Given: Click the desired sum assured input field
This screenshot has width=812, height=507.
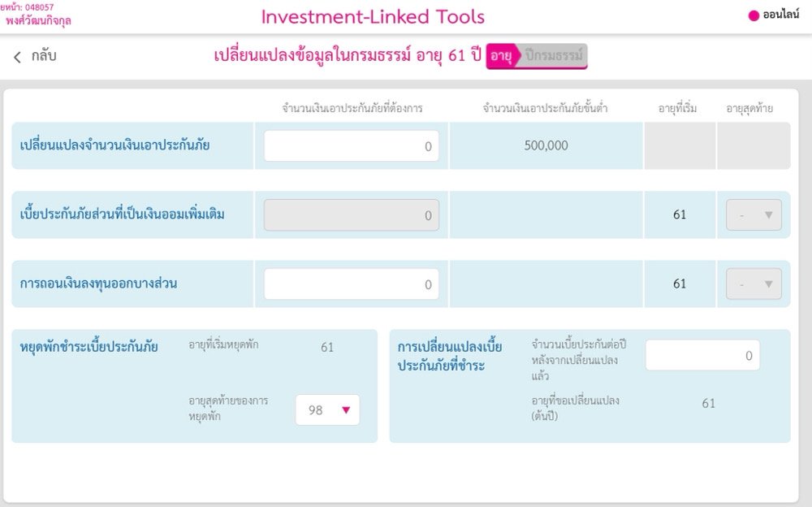Looking at the screenshot, I should coord(351,145).
